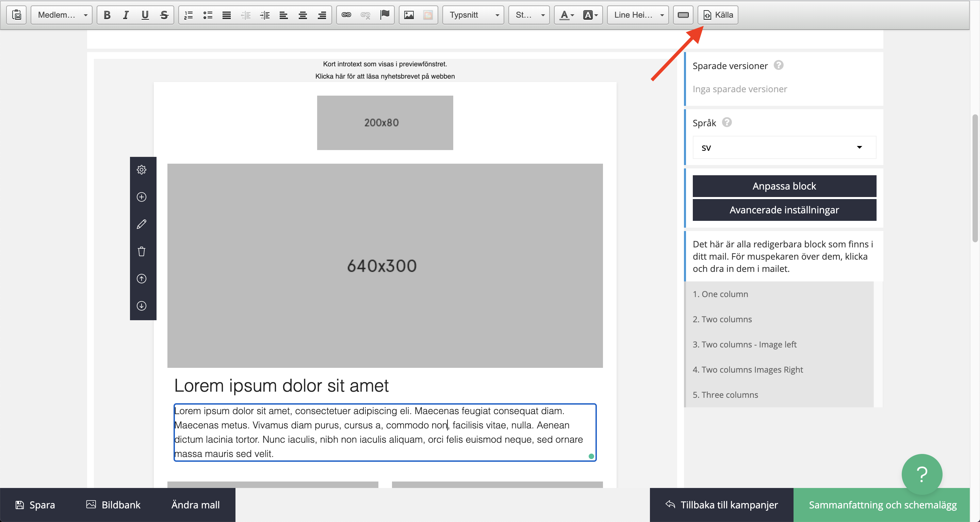Select the 2. Two columns block
Image resolution: width=980 pixels, height=522 pixels.
point(722,319)
